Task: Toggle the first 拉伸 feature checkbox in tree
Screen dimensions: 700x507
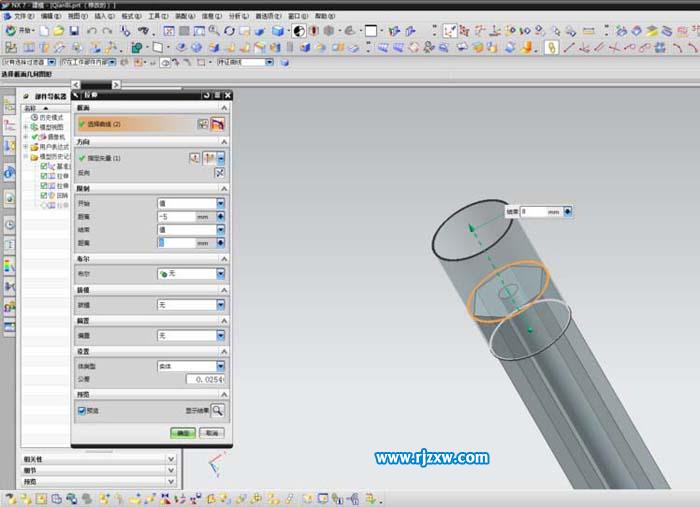Action: click(x=44, y=176)
